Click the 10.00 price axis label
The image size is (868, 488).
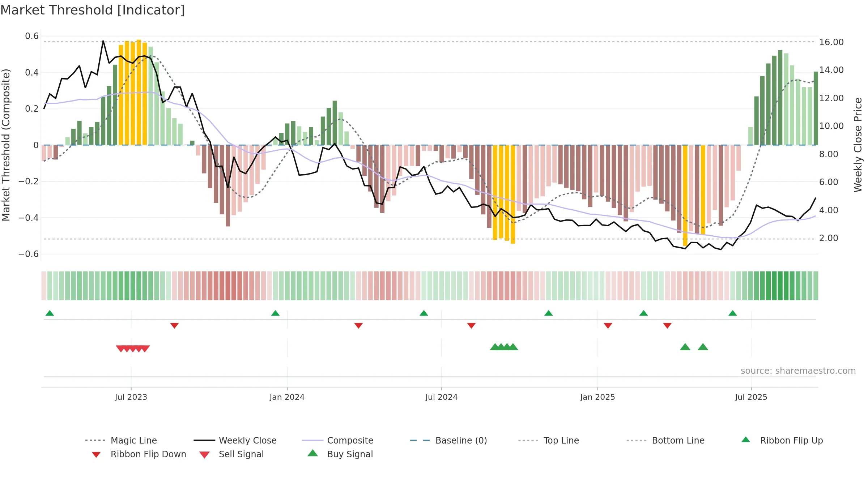[x=831, y=126]
